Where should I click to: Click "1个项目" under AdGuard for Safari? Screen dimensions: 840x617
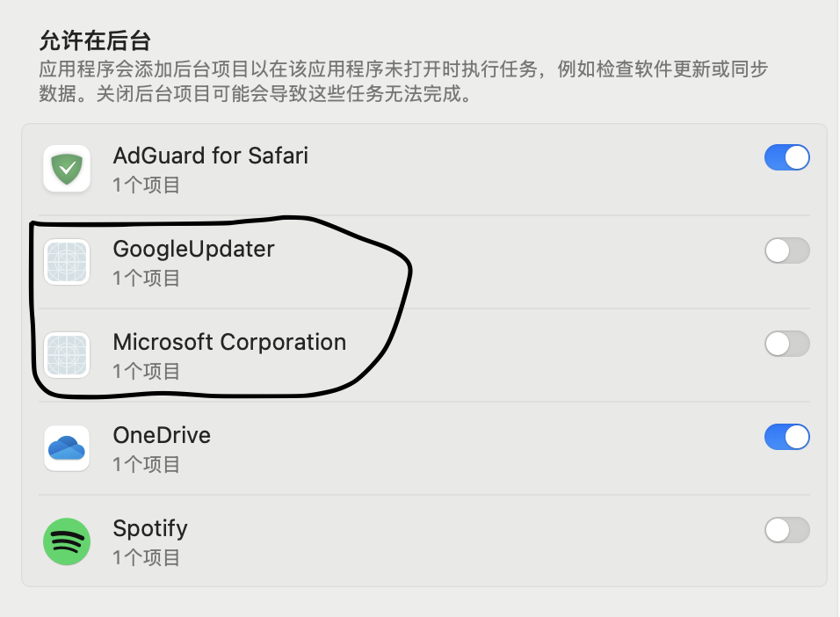click(146, 185)
